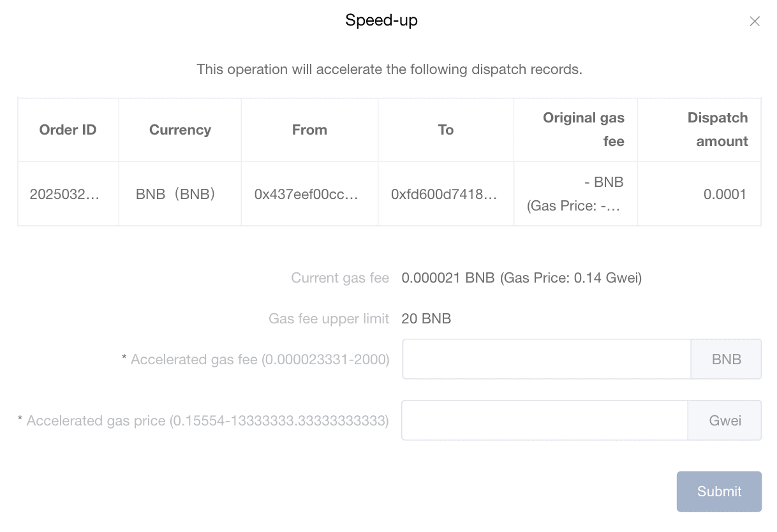This screenshot has height=532, width=777.
Task: Click the 0.0001 dispatch amount cell
Action: 725,195
